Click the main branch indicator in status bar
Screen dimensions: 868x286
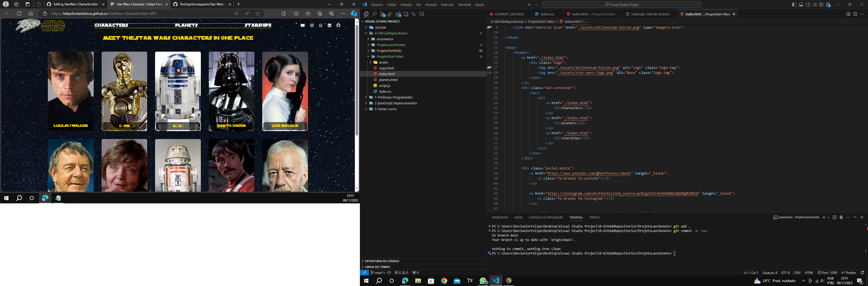(378, 272)
